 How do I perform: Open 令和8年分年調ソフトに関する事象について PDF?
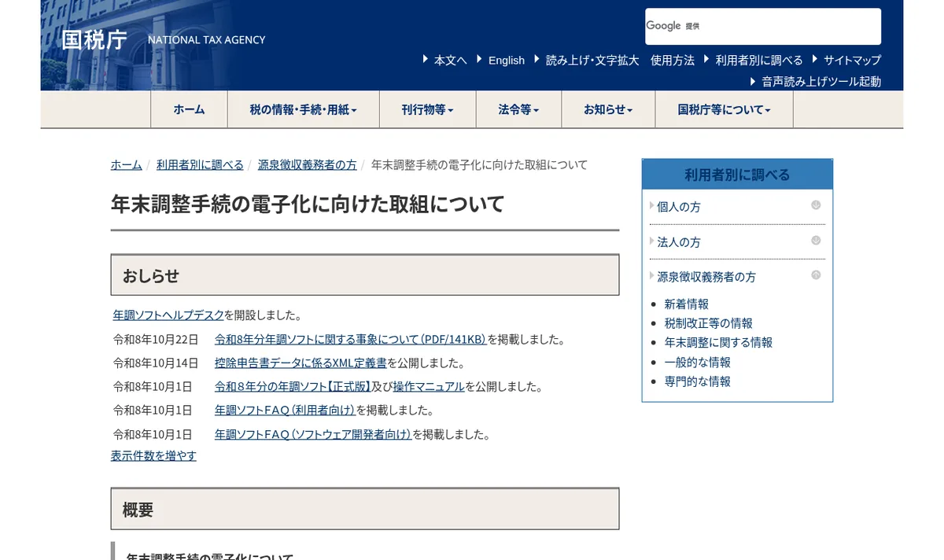350,340
